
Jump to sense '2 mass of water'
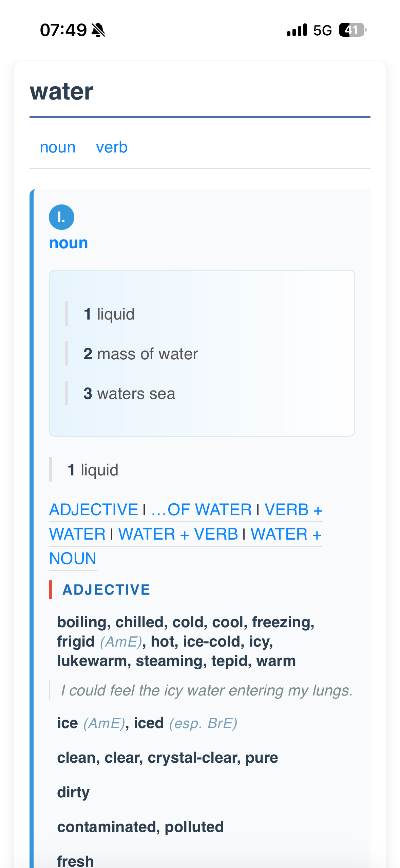pos(140,354)
